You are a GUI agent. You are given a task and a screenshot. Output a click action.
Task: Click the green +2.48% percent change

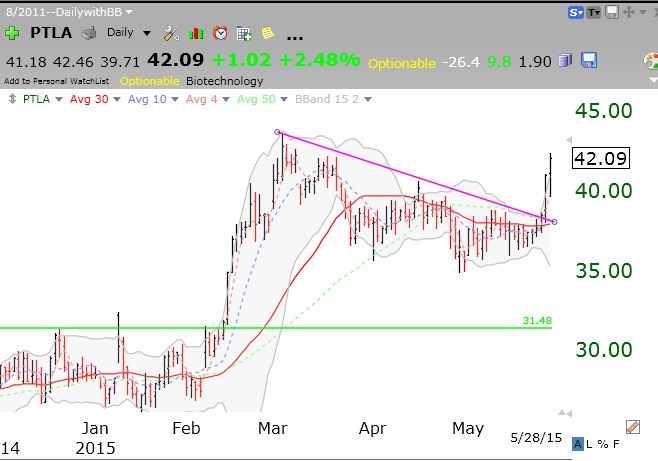click(x=320, y=60)
